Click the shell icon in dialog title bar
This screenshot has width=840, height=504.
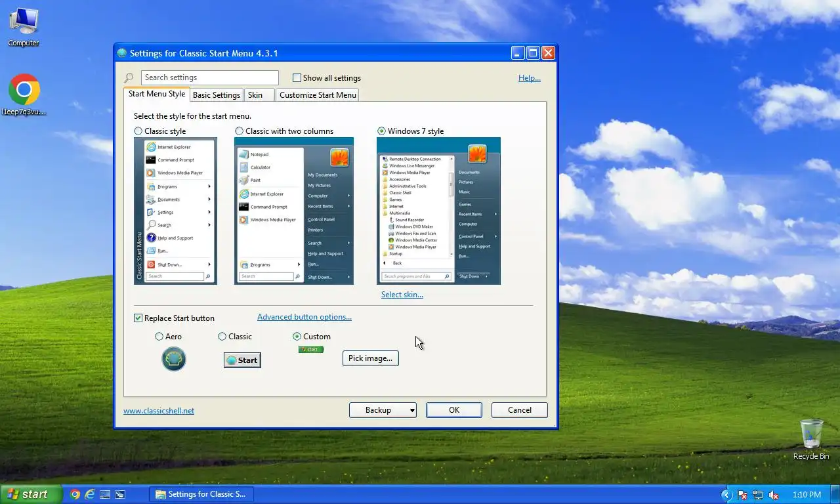(121, 53)
